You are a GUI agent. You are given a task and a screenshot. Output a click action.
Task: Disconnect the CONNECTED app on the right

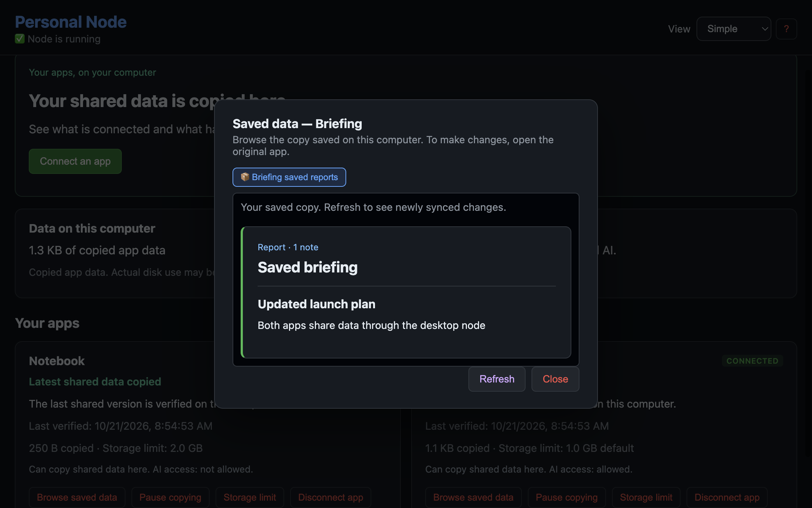(x=727, y=497)
